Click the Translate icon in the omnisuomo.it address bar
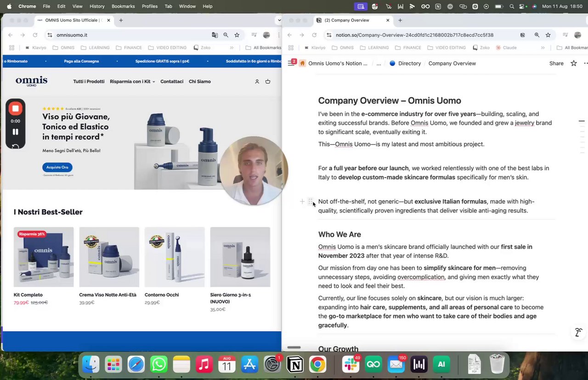Image resolution: width=588 pixels, height=380 pixels. [215, 35]
